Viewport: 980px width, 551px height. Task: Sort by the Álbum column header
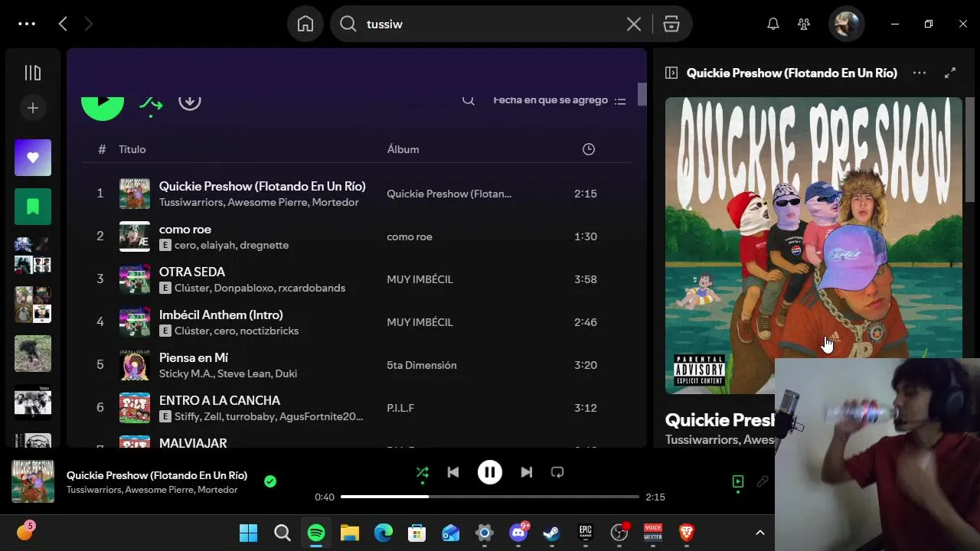pyautogui.click(x=403, y=149)
